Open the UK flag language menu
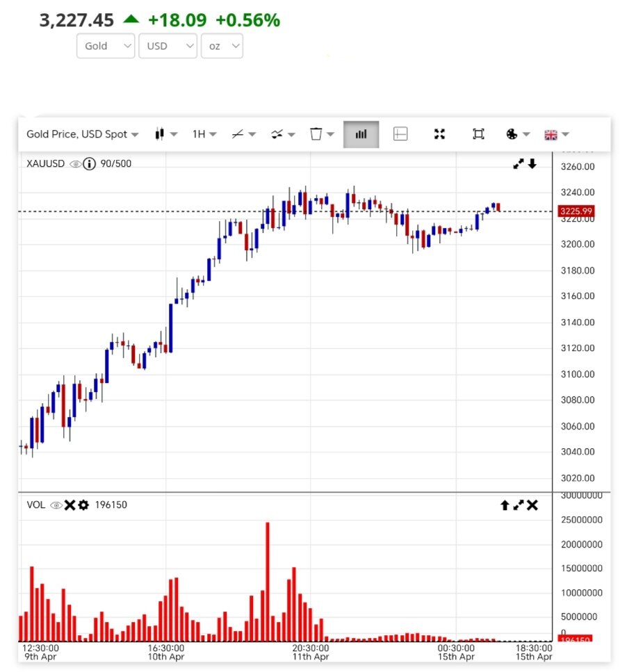 click(556, 134)
